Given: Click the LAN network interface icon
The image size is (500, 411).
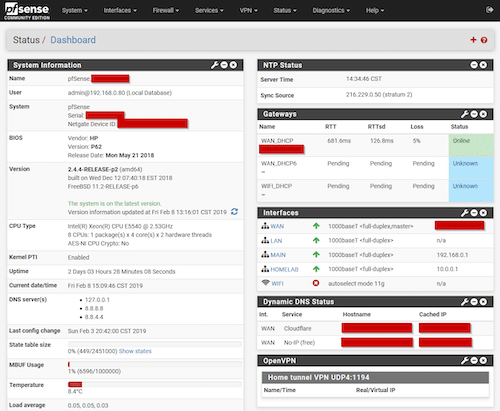Looking at the screenshot, I should 265,240.
